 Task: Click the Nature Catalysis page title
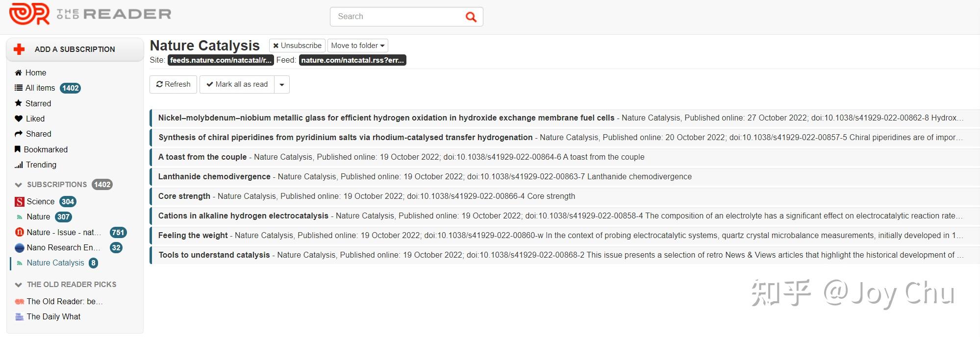204,46
